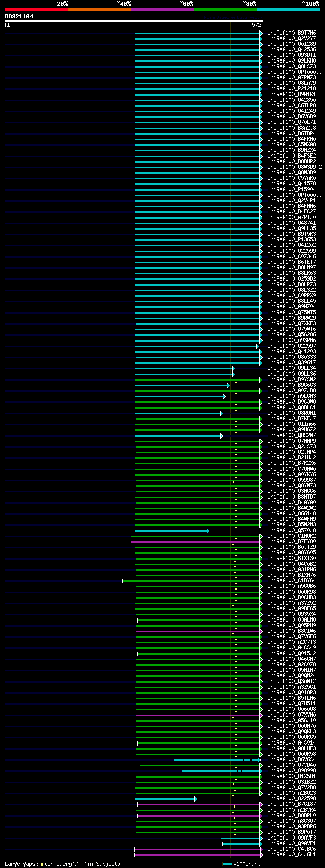
Task: Open hit UniRef100_Q7XYM0
Action: click(x=291, y=715)
